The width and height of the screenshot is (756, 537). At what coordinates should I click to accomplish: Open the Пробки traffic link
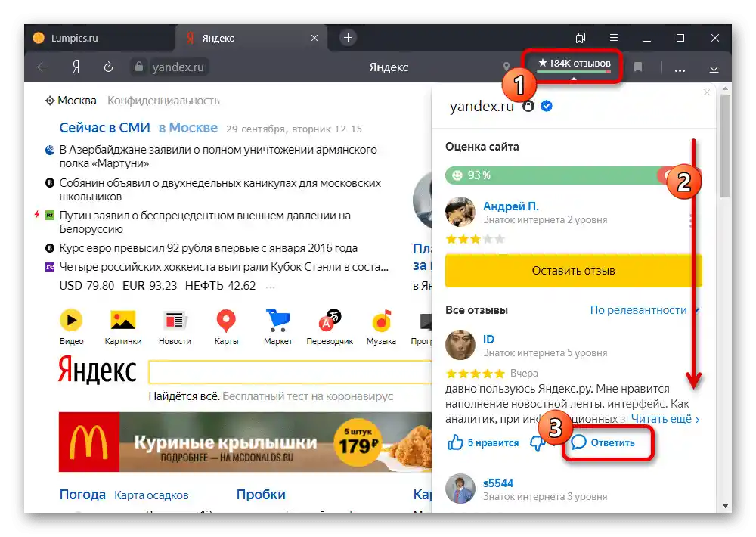pos(261,495)
